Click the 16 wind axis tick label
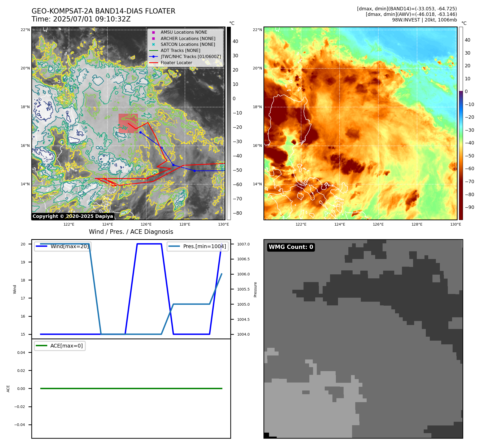Image resolution: width=481 pixels, height=448 pixels. (23, 316)
